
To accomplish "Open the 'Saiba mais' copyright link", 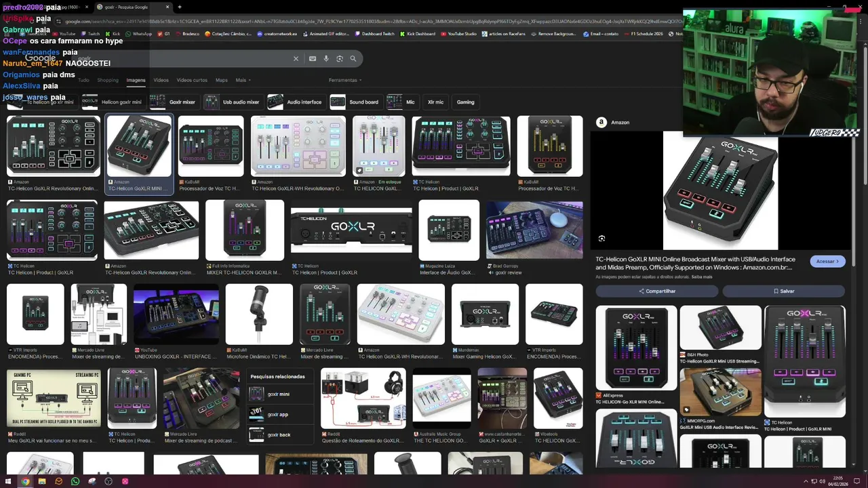I will point(702,277).
